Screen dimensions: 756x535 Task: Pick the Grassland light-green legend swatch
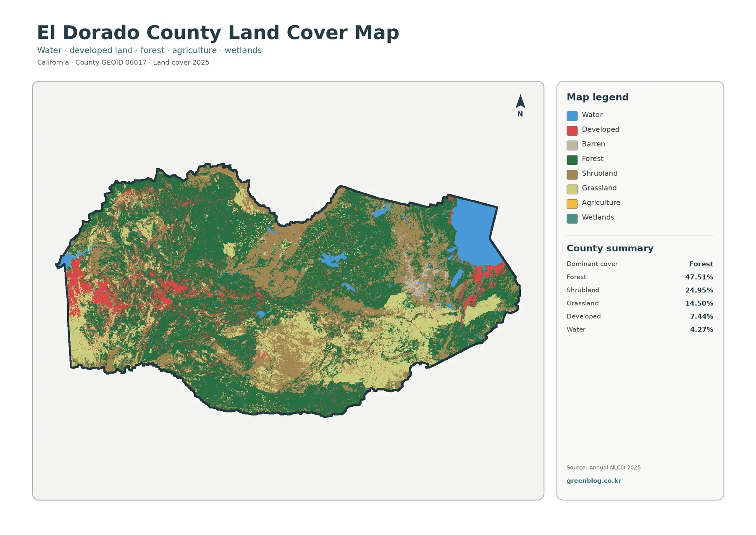point(572,189)
